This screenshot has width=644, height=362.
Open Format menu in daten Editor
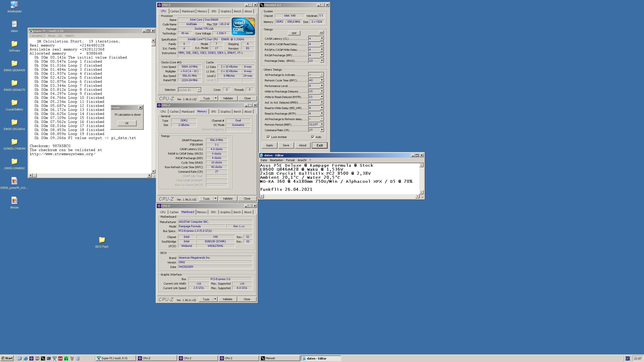pos(290,160)
